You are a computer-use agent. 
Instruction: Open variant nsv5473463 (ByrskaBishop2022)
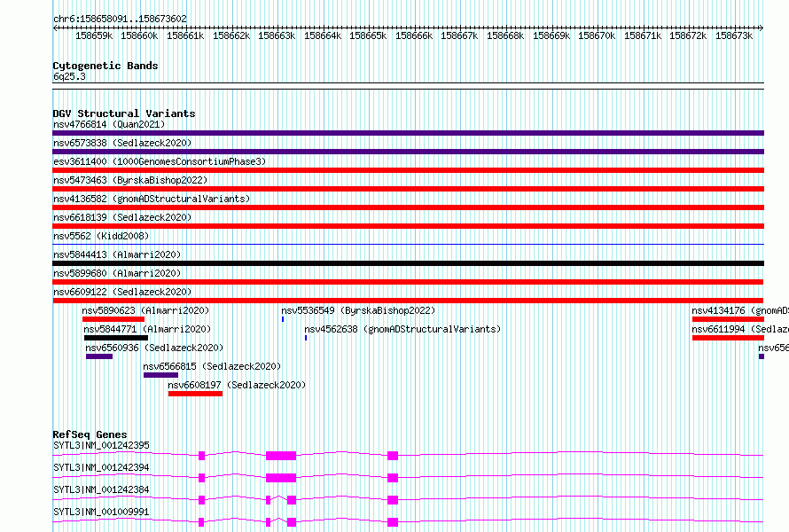(408, 189)
